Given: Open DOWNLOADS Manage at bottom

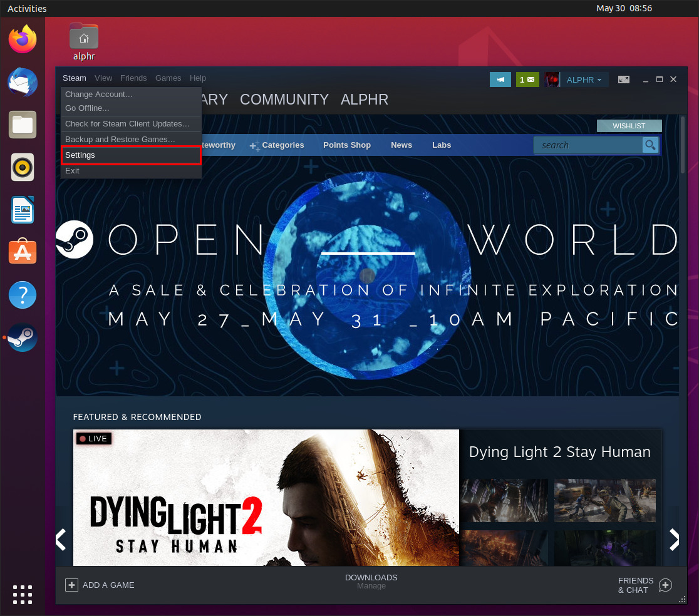Looking at the screenshot, I should point(371,582).
